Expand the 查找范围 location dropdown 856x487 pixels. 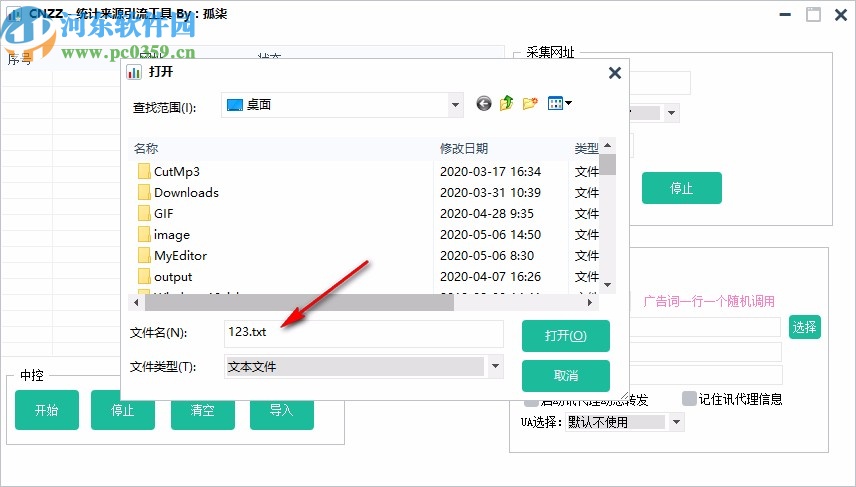455,105
